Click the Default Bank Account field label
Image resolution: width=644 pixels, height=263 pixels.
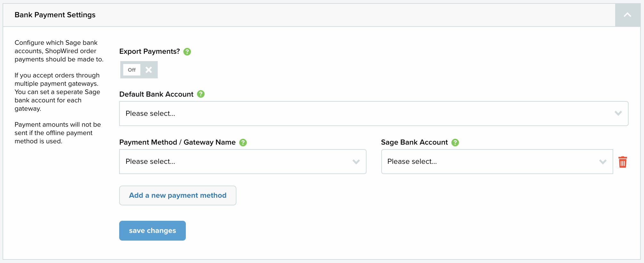click(156, 94)
